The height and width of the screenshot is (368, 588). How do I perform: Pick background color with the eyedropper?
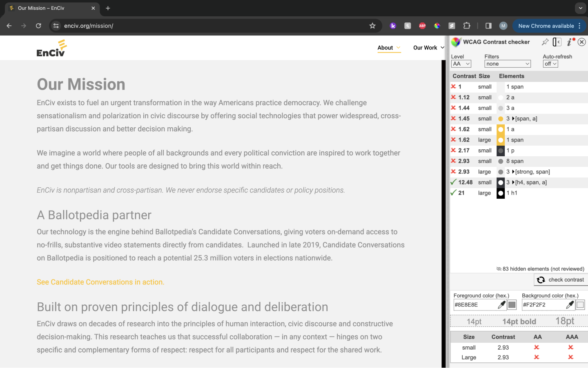(x=570, y=305)
